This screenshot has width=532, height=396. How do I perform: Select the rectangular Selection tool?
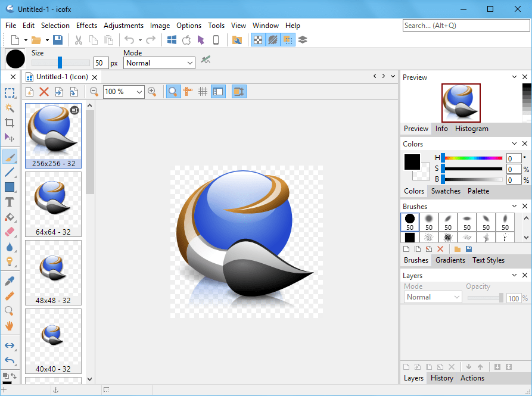pyautogui.click(x=10, y=93)
